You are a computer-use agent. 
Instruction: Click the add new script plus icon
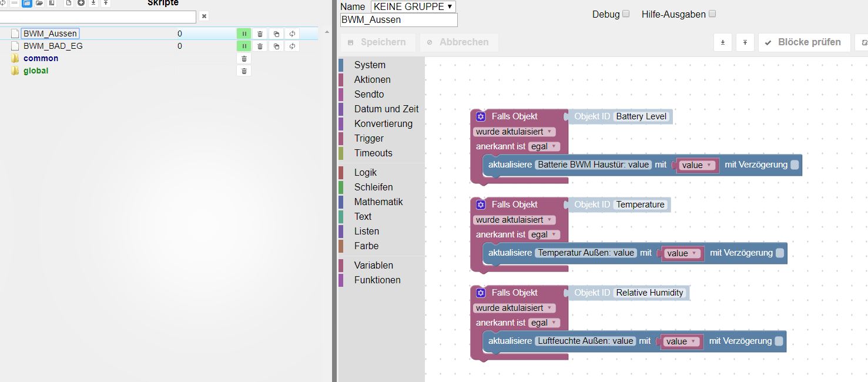point(81,3)
